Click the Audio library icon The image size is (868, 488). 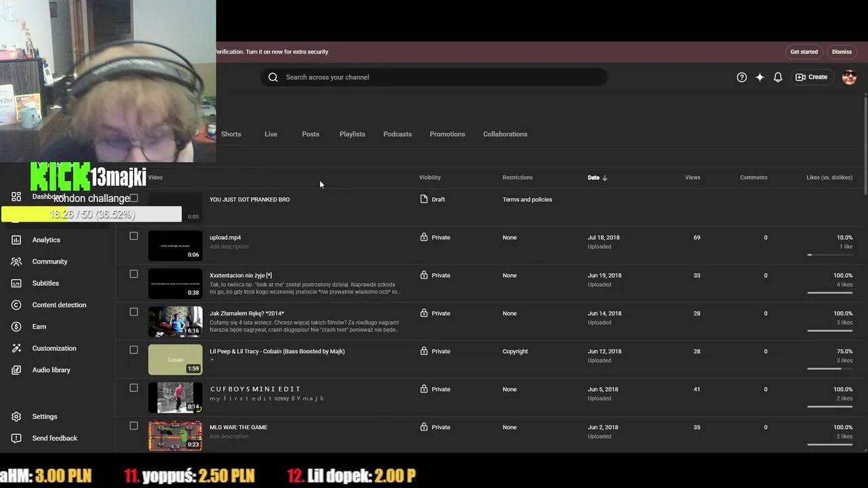[x=16, y=370]
